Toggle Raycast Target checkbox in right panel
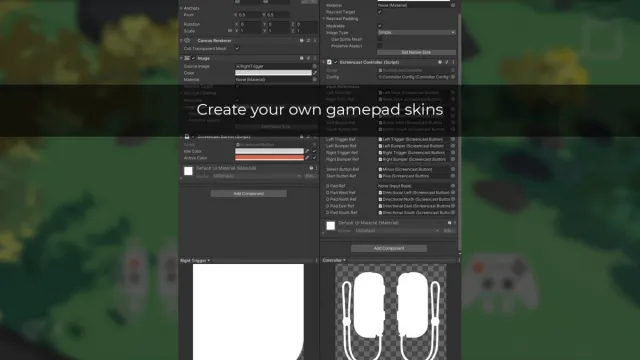The height and width of the screenshot is (360, 640). coord(380,12)
